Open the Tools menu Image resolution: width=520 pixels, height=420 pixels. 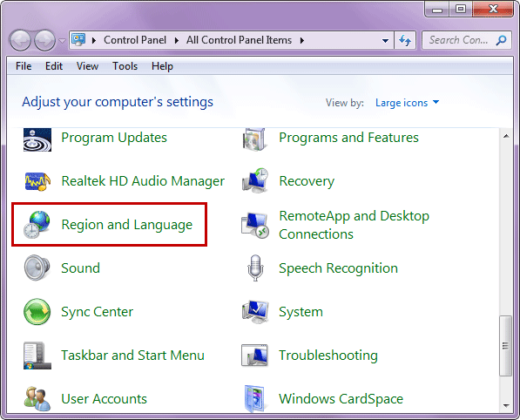click(125, 66)
